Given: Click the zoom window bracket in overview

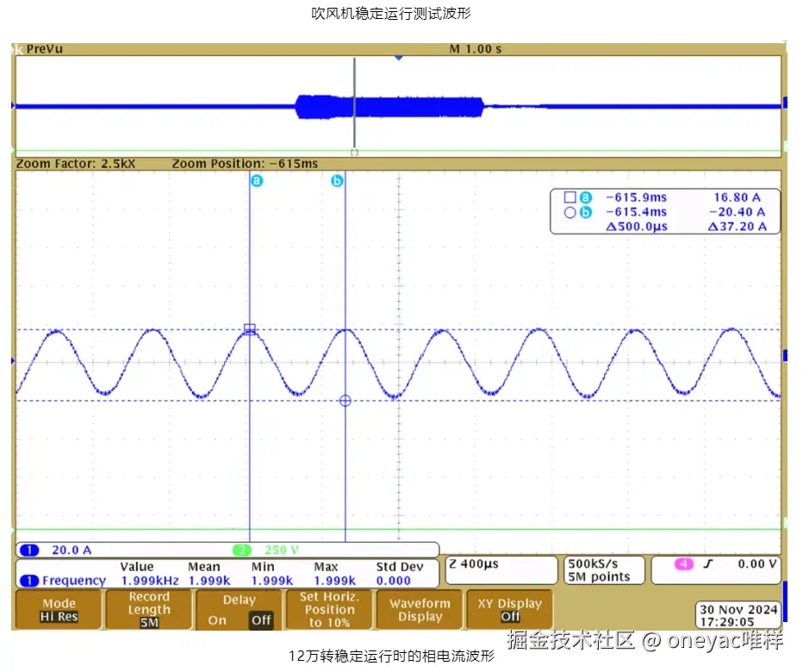Looking at the screenshot, I should click(x=354, y=152).
